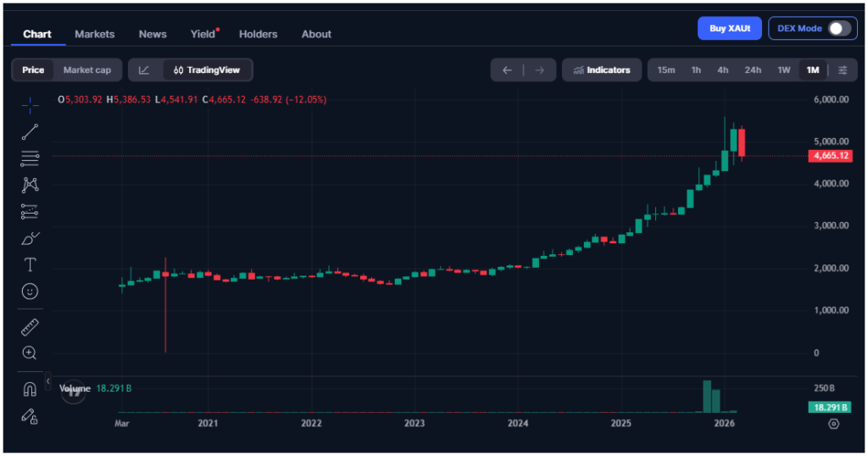Toggle magnet mode for drawings

[x=30, y=389]
